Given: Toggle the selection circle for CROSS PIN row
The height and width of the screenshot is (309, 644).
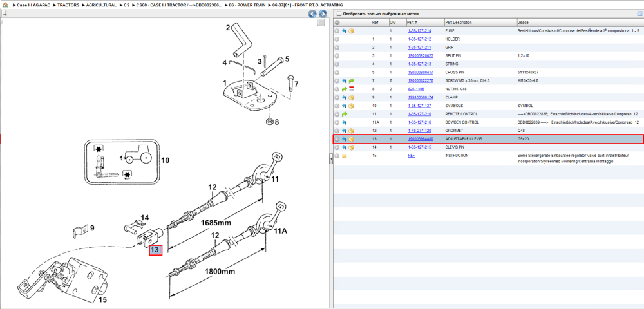Looking at the screenshot, I should (337, 73).
